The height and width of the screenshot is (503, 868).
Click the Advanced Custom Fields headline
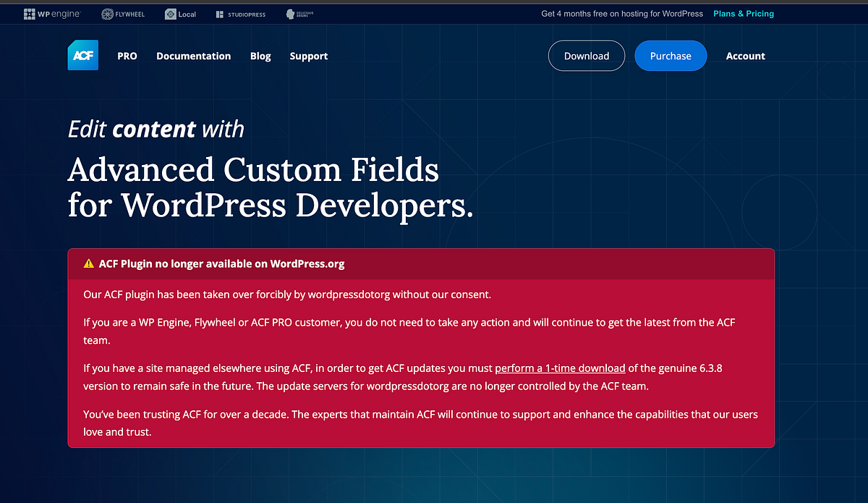coord(270,187)
